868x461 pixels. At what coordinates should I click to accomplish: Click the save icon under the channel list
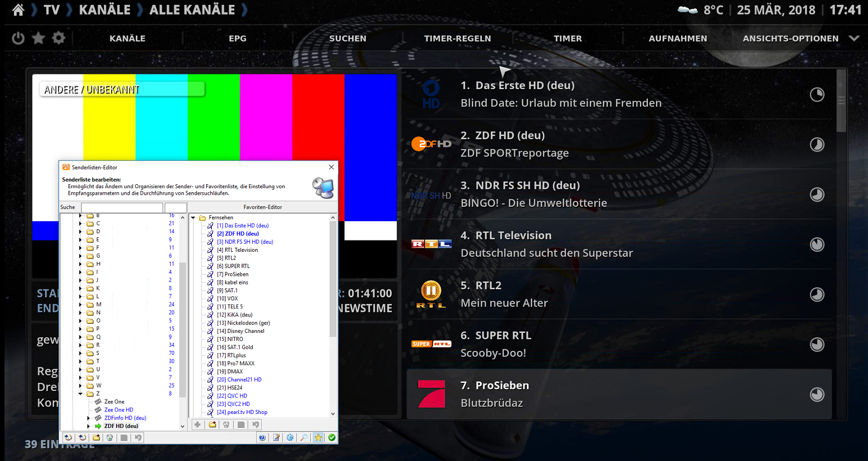point(124,437)
